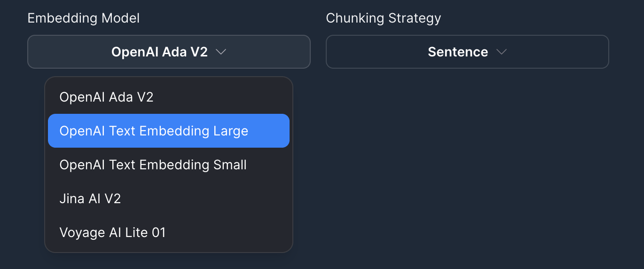Choose OpenAI Text Embedding Large option
The height and width of the screenshot is (269, 644).
pos(168,131)
